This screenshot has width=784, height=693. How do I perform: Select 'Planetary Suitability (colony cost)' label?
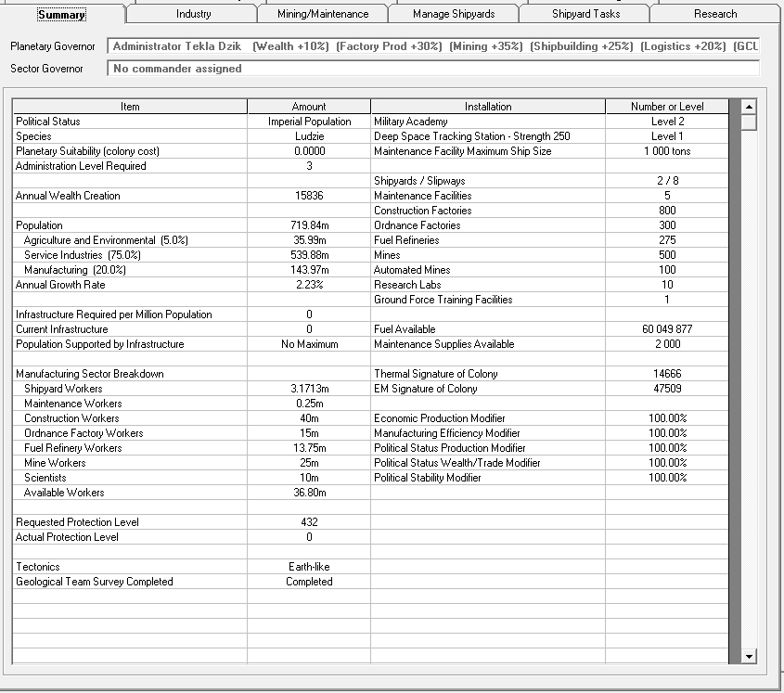point(87,151)
